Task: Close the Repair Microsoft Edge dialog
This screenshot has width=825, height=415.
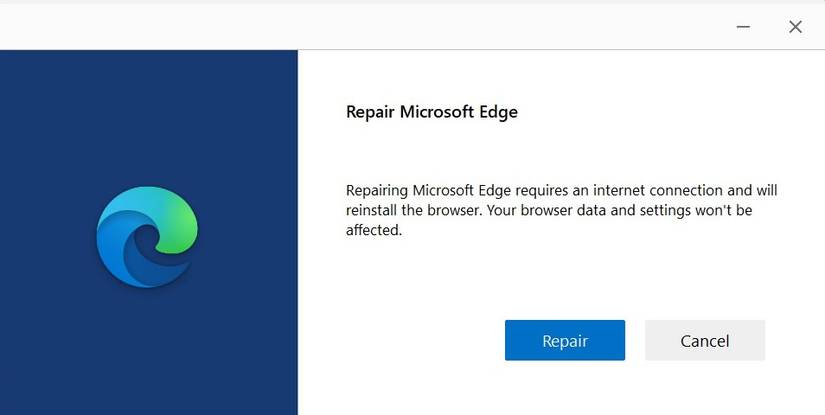Action: 795,27
